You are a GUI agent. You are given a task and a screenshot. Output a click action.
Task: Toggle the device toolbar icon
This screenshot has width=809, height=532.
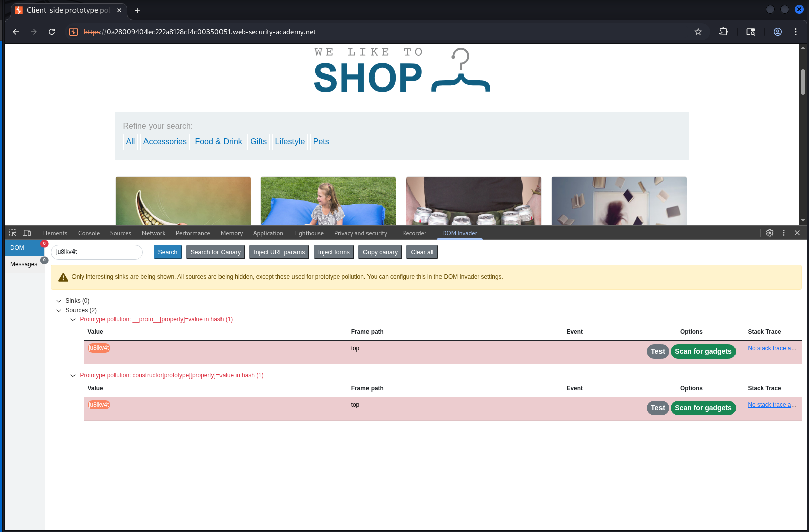pos(27,233)
